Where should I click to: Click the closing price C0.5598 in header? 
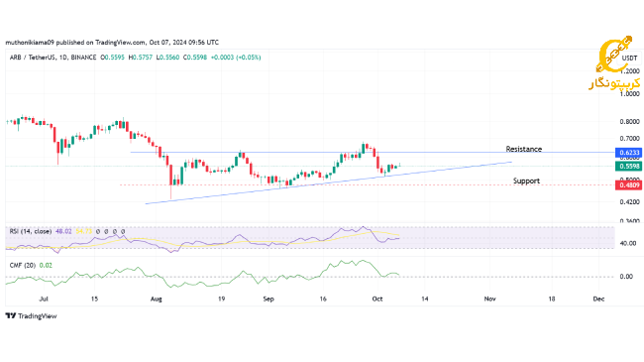(x=195, y=58)
